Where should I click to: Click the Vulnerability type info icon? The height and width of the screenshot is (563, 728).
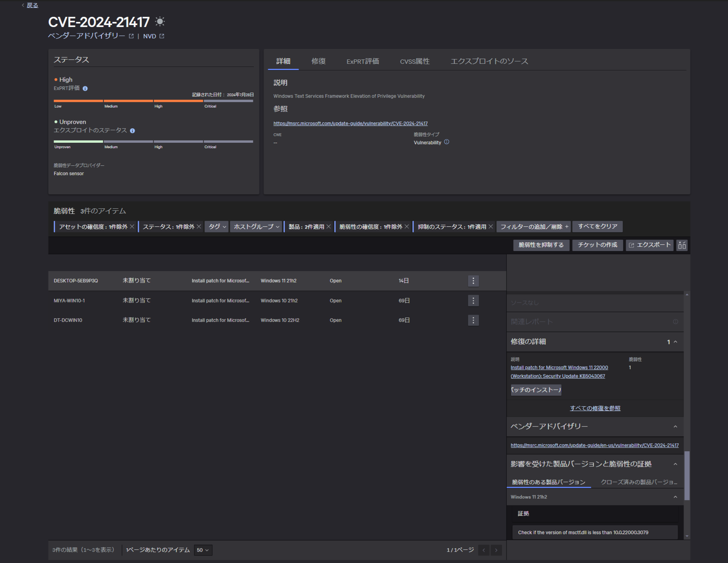(x=447, y=142)
